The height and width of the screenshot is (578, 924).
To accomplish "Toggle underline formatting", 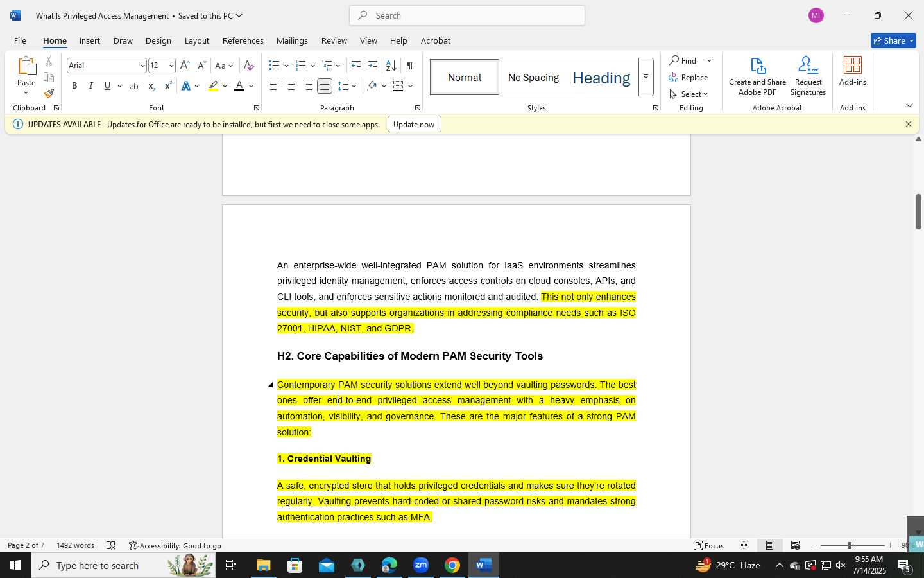I will click(x=107, y=86).
